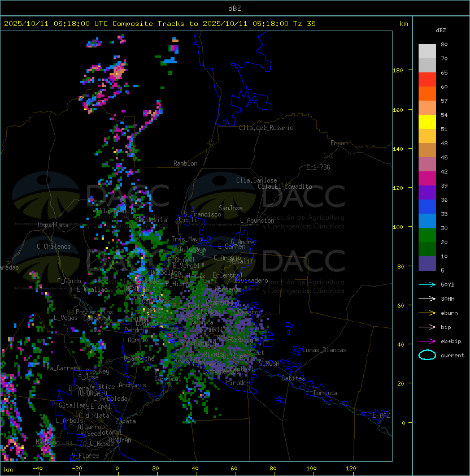Pick the green 20-30 dBZ color swatch
470x476 pixels.
tap(427, 235)
